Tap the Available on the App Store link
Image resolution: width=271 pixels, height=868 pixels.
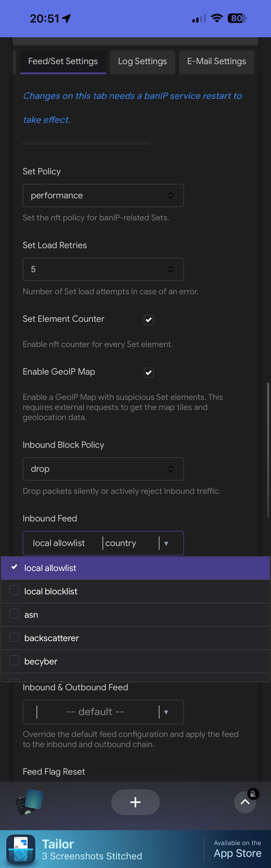(x=237, y=849)
